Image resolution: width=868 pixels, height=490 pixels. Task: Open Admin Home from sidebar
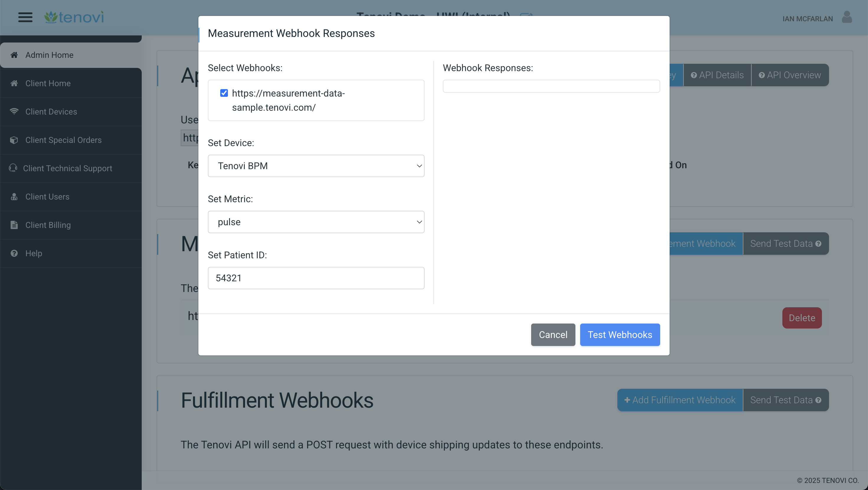[x=71, y=55]
